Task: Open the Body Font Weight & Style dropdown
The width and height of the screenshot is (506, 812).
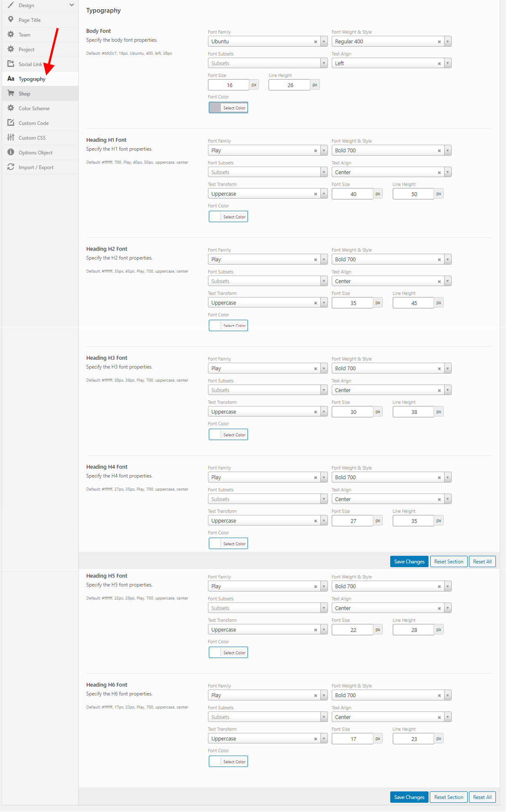Action: [447, 42]
